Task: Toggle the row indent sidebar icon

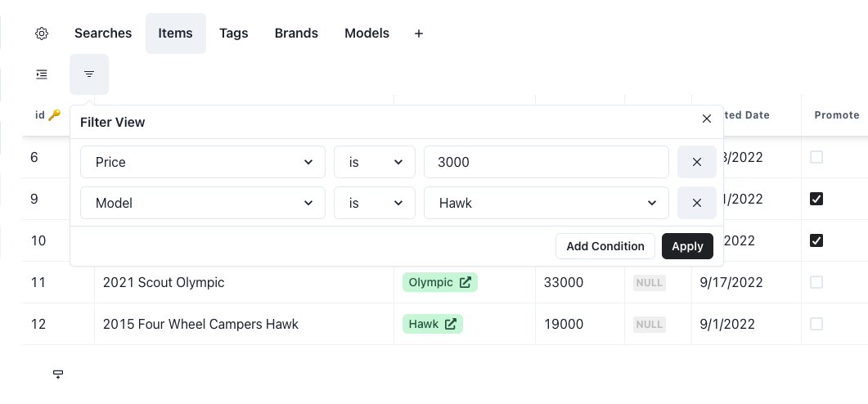Action: point(42,74)
